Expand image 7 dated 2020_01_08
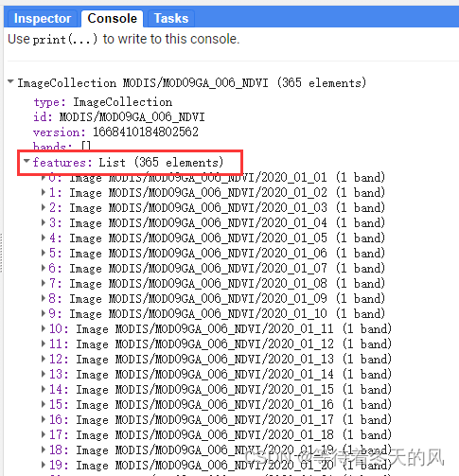Viewport: 459px width, 476px height. tap(44, 283)
